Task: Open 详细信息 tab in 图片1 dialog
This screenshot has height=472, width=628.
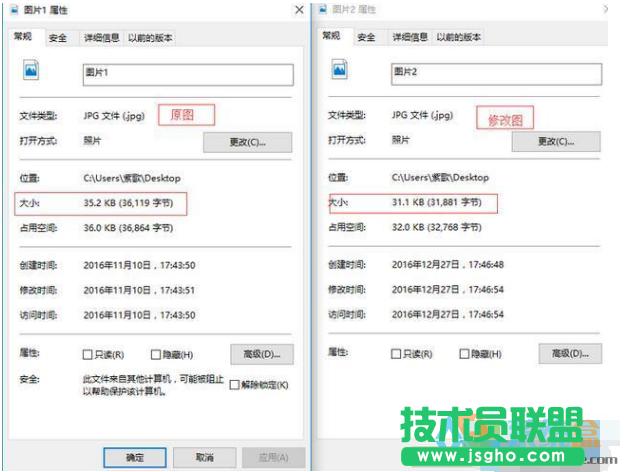Action: click(102, 38)
